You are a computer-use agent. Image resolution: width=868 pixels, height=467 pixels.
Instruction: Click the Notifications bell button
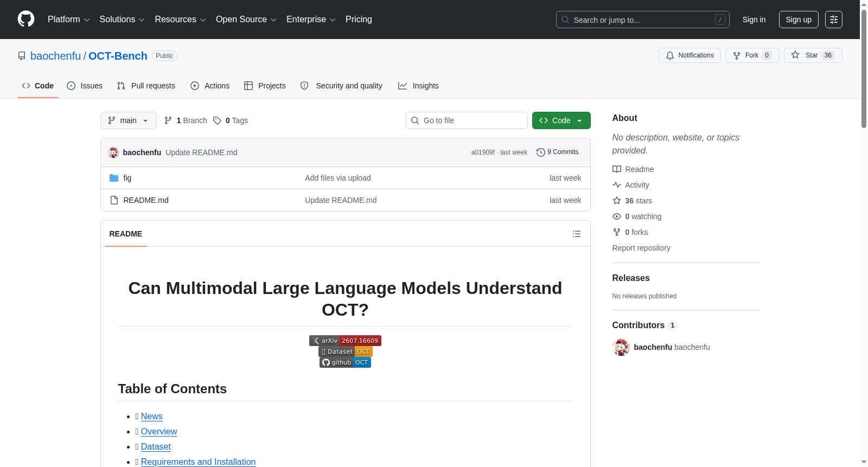[x=690, y=55]
